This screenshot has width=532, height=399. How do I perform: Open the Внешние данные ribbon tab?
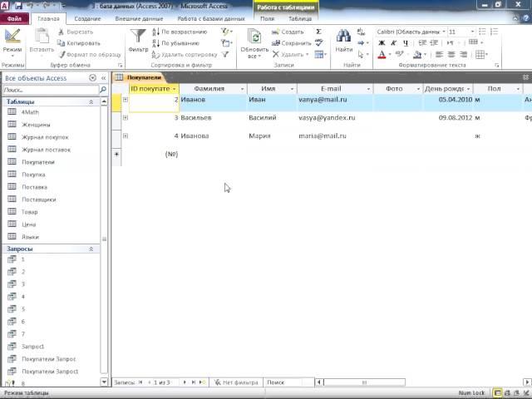tap(138, 17)
